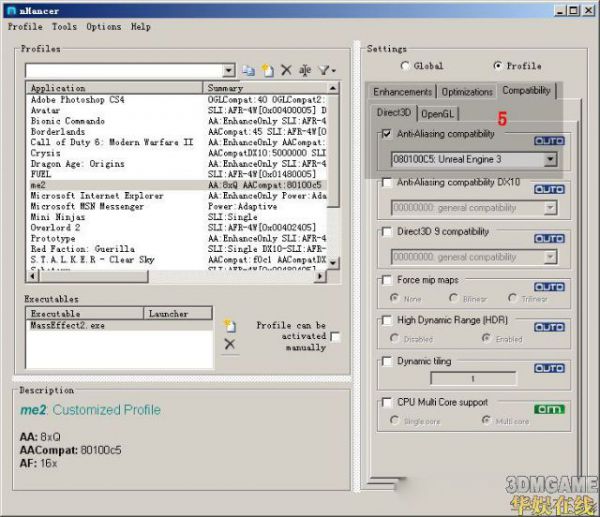Click the profile search text field

pos(124,71)
